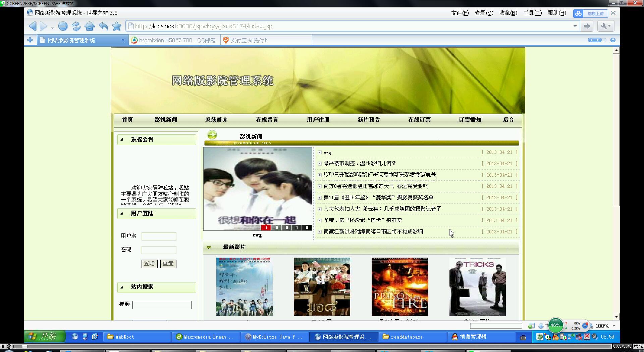
Task: Open WebRoot folder from taskbar
Action: pos(138,337)
